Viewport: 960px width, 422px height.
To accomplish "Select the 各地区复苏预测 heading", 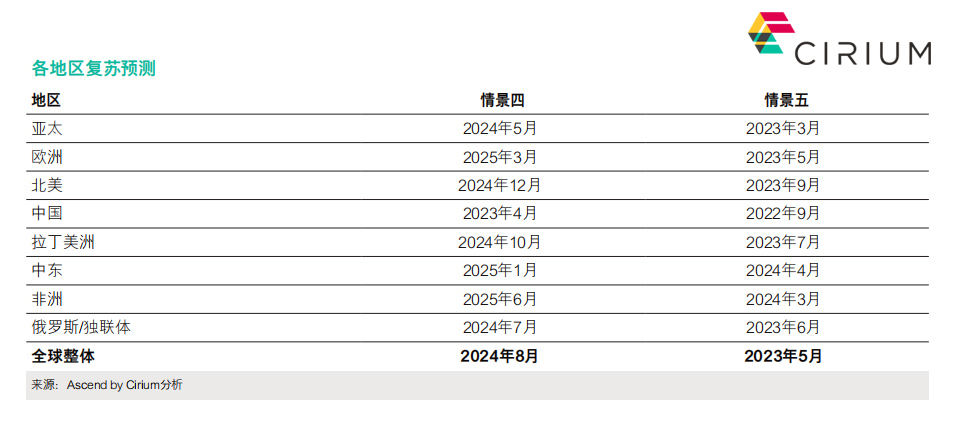I will click(x=94, y=69).
